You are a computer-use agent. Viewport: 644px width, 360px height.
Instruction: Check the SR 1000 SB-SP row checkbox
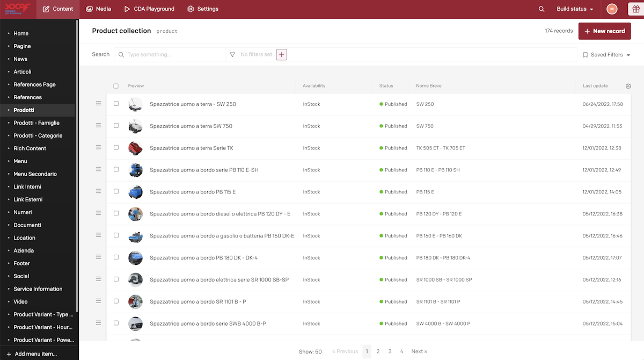(116, 279)
